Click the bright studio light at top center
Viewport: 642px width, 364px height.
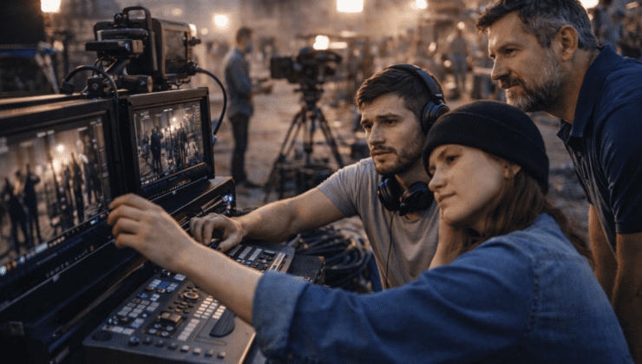tap(350, 6)
